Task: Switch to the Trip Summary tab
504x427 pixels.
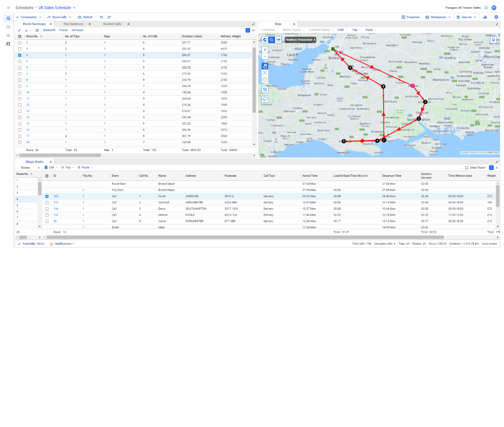Action: (73, 24)
